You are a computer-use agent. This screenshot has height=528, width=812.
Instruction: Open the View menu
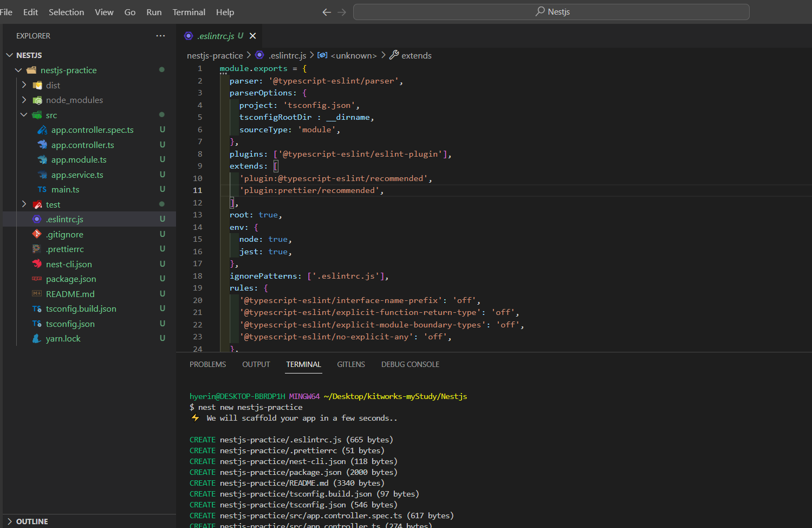tap(104, 12)
